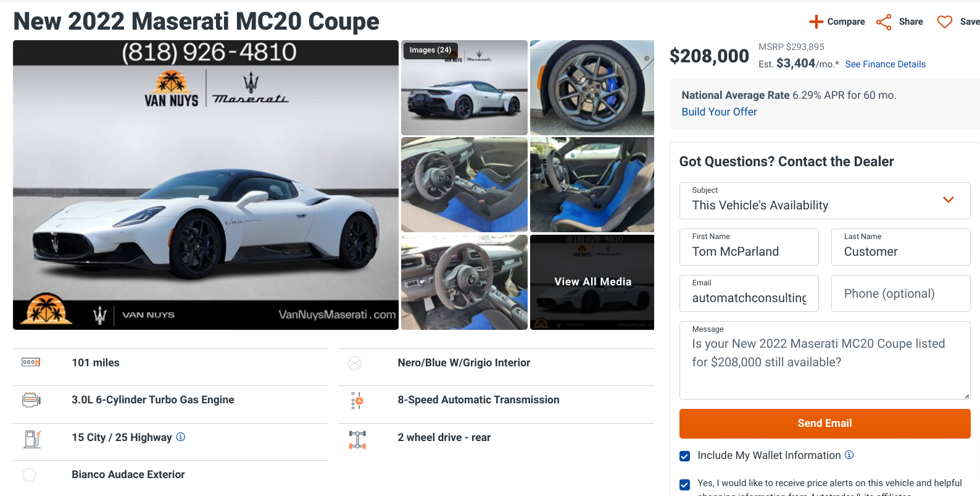Click the info icon beside fuel economy
This screenshot has width=980, height=496.
[x=181, y=437]
